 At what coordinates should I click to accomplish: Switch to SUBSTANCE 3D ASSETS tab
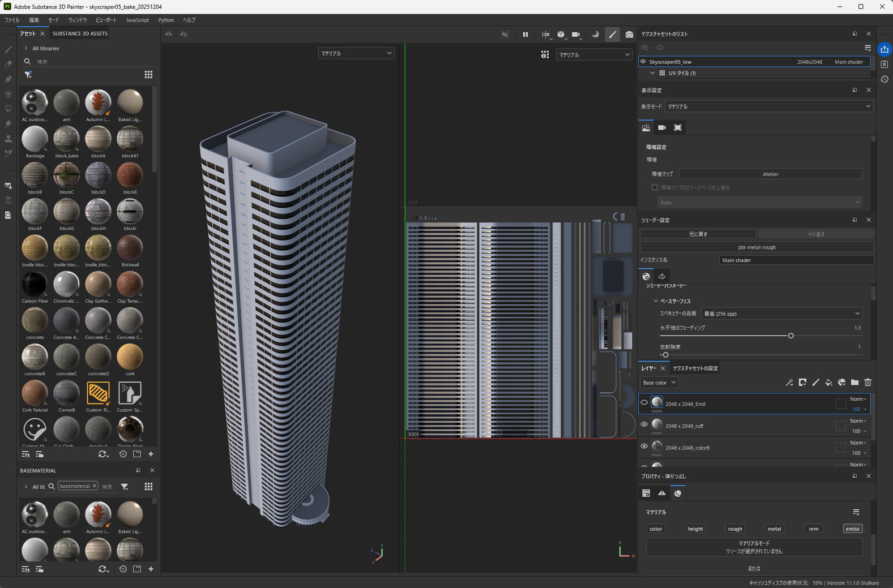click(x=80, y=33)
